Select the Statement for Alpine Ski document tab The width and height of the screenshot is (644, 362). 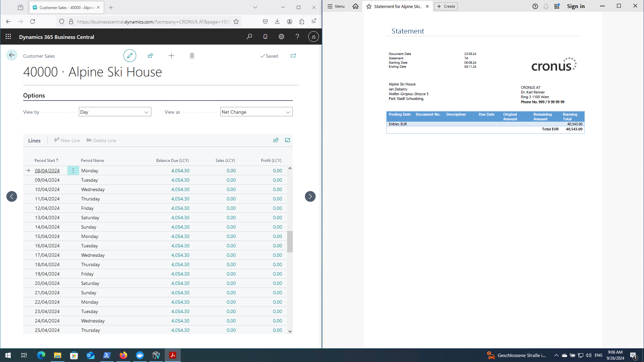[398, 6]
